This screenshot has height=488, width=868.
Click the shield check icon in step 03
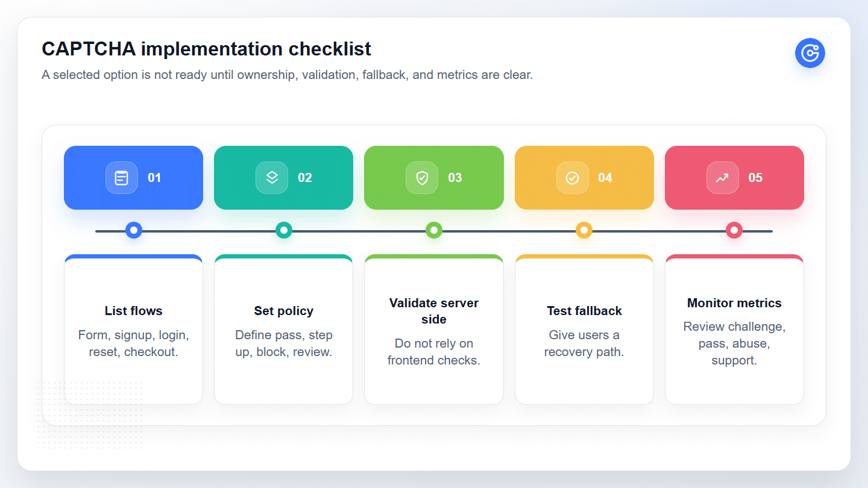tap(422, 178)
